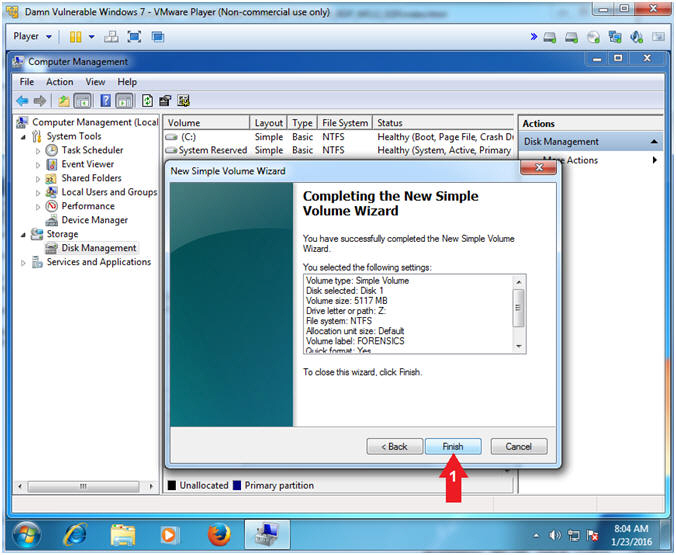Pause the VM with the yellow pause icon
This screenshot has width=676, height=555.
(x=75, y=37)
